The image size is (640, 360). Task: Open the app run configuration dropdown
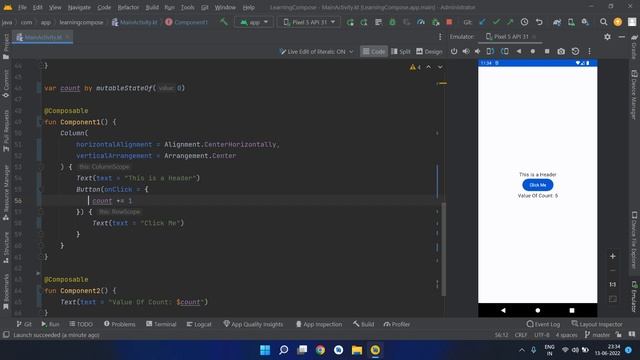click(254, 22)
